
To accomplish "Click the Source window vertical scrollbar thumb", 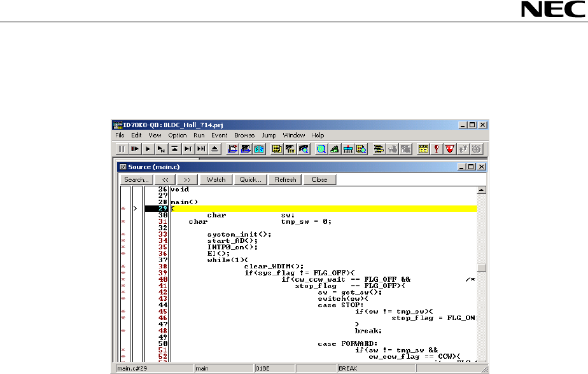I will (482, 268).
